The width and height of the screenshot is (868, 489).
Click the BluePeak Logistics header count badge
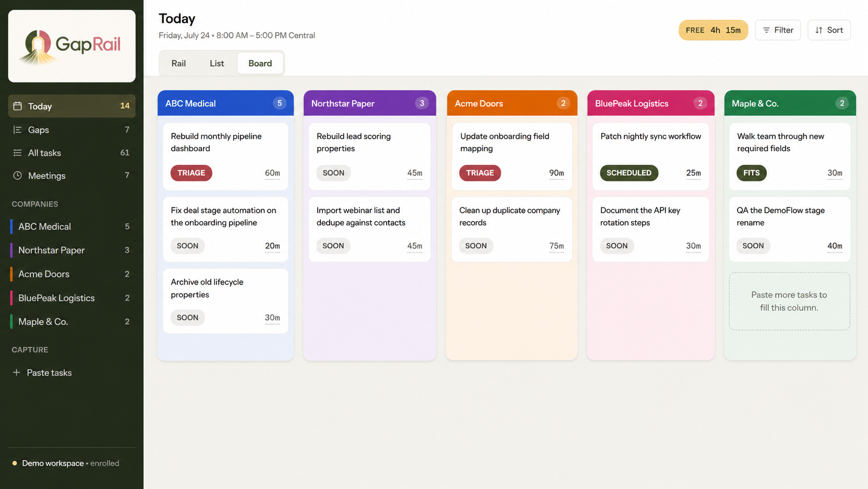(700, 103)
